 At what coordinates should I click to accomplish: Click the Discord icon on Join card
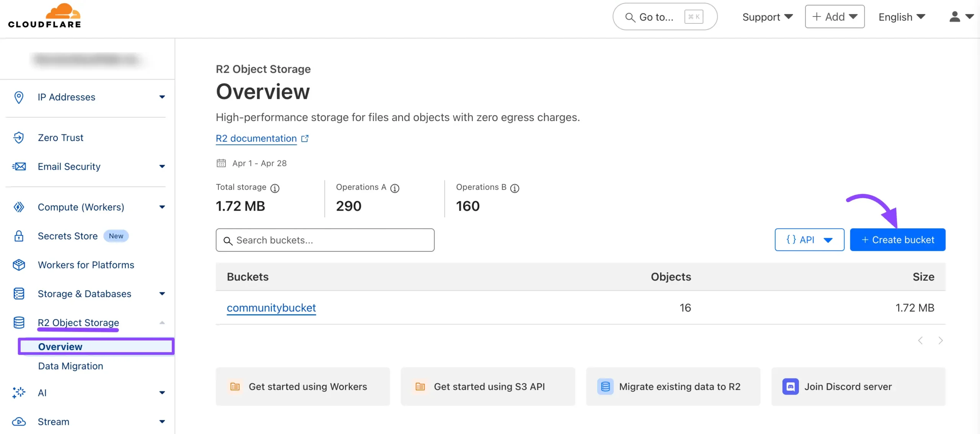click(791, 387)
